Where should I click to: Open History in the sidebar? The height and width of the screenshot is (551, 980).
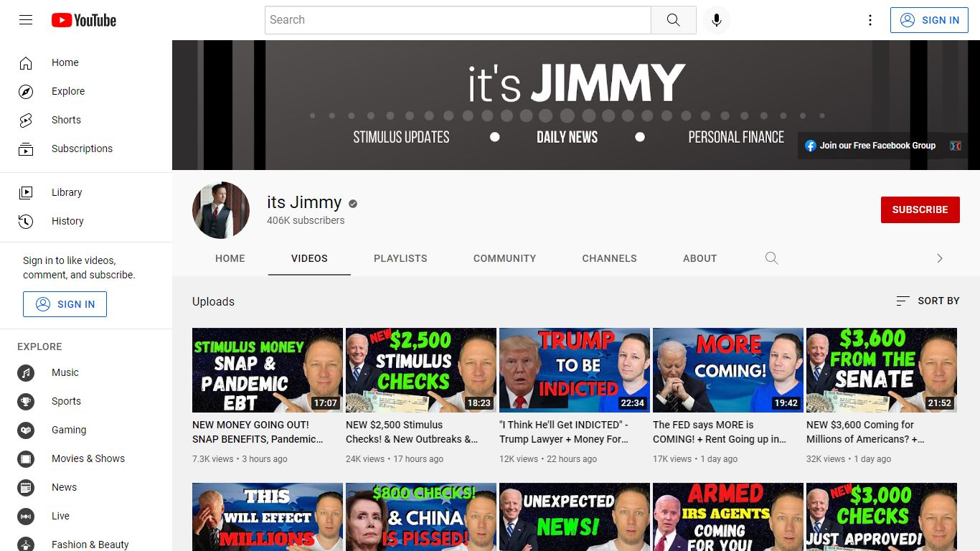(86, 221)
